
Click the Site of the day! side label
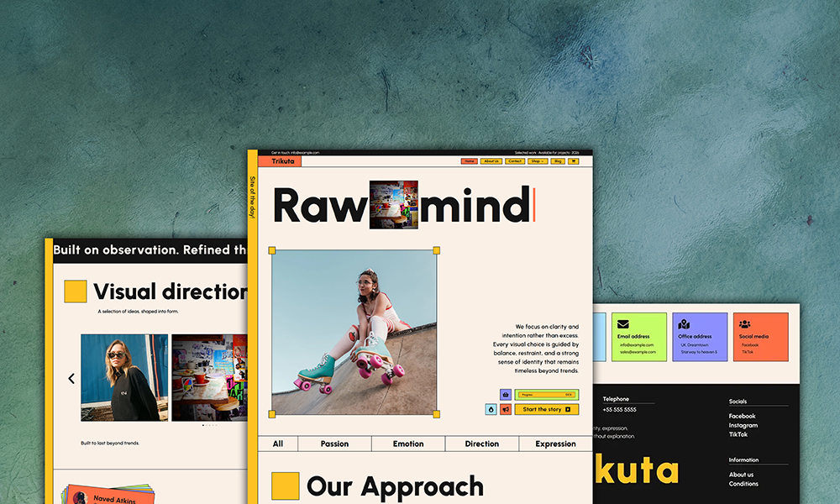click(252, 197)
